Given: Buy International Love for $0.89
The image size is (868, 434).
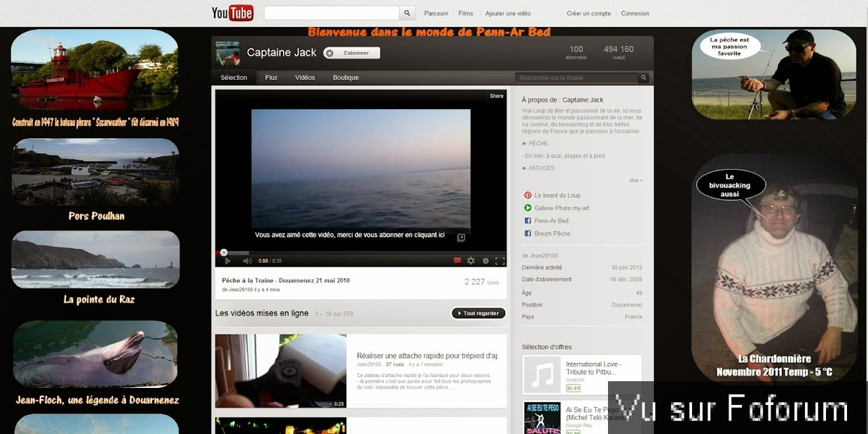Looking at the screenshot, I should (573, 389).
